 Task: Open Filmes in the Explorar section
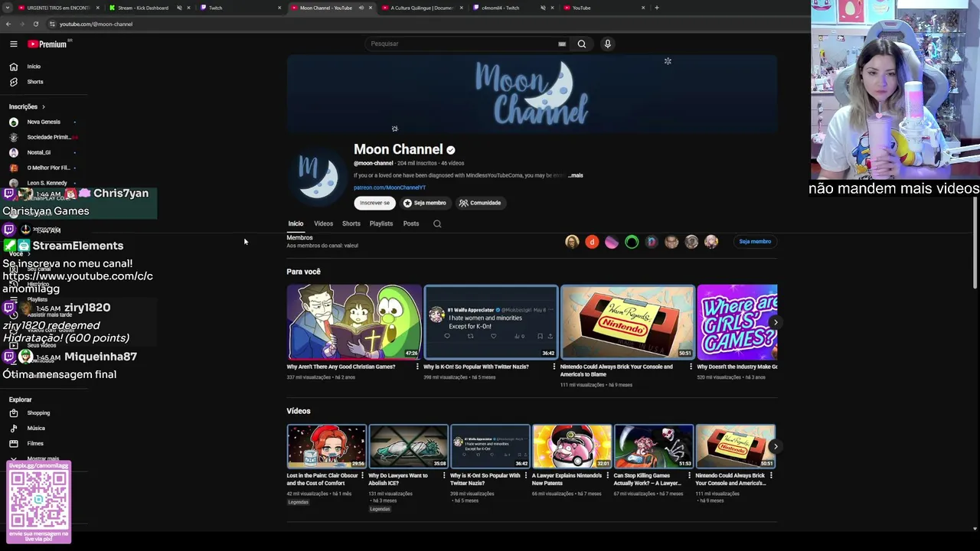35,444
